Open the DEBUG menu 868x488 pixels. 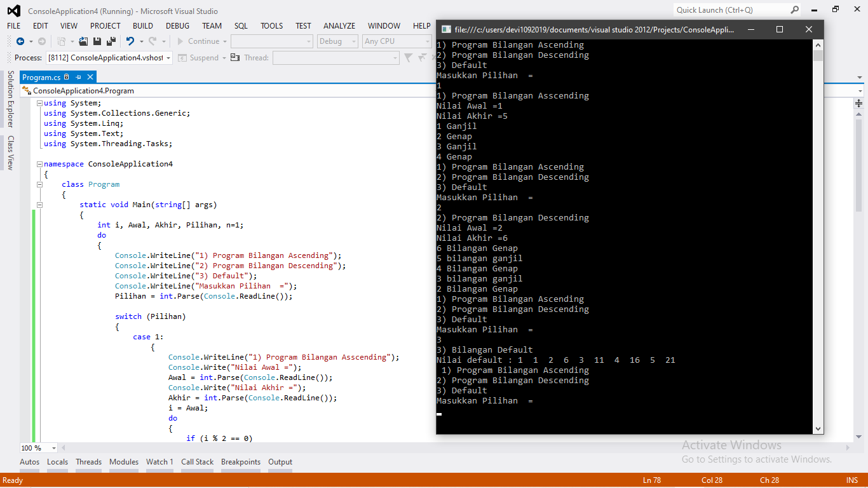point(178,26)
